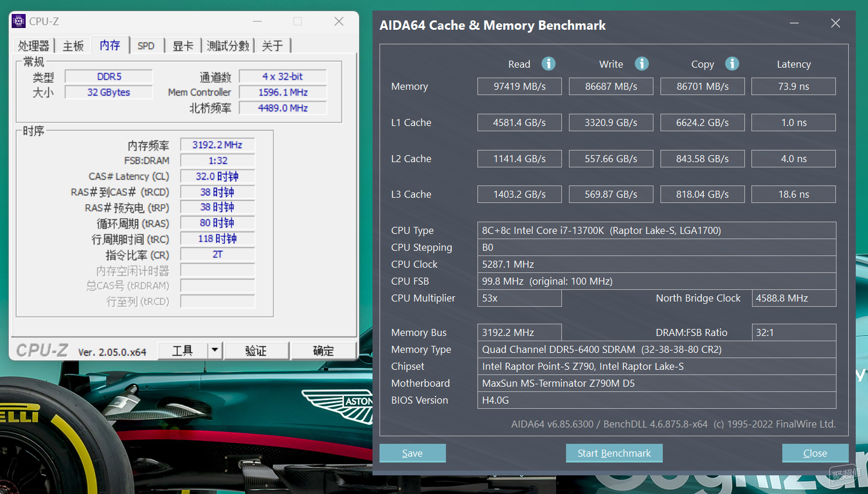Click L2 Cache Copy value 843.58 GB/s
The image size is (868, 494).
click(702, 159)
